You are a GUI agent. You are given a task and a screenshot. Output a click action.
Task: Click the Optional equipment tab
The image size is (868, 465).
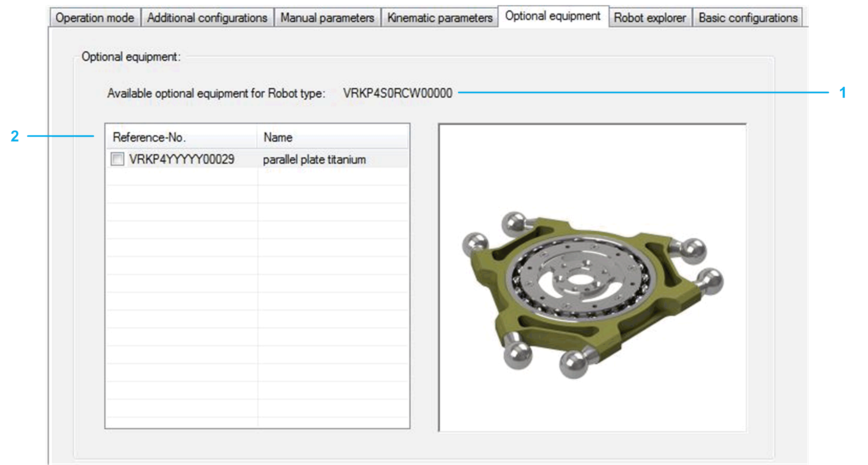tap(553, 16)
